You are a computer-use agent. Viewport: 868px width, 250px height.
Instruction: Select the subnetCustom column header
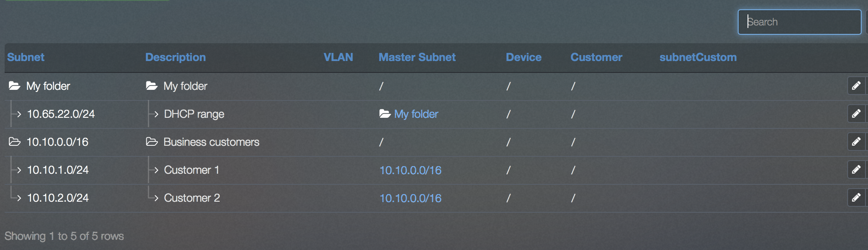(698, 57)
